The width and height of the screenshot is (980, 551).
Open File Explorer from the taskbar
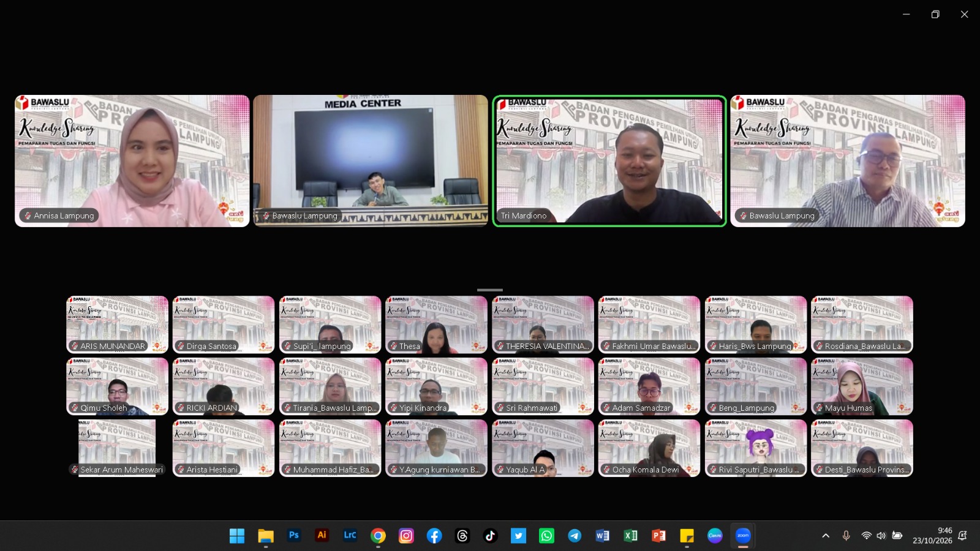(265, 536)
